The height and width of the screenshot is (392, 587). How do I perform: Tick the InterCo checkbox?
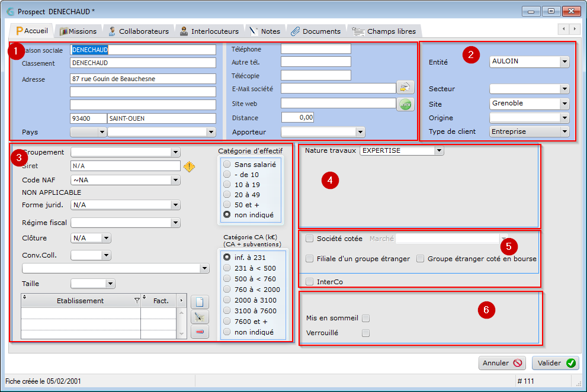310,281
